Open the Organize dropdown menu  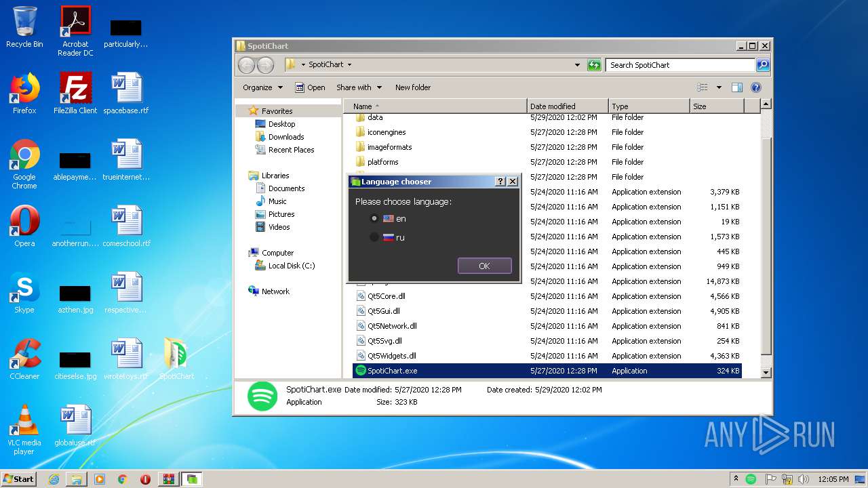262,87
